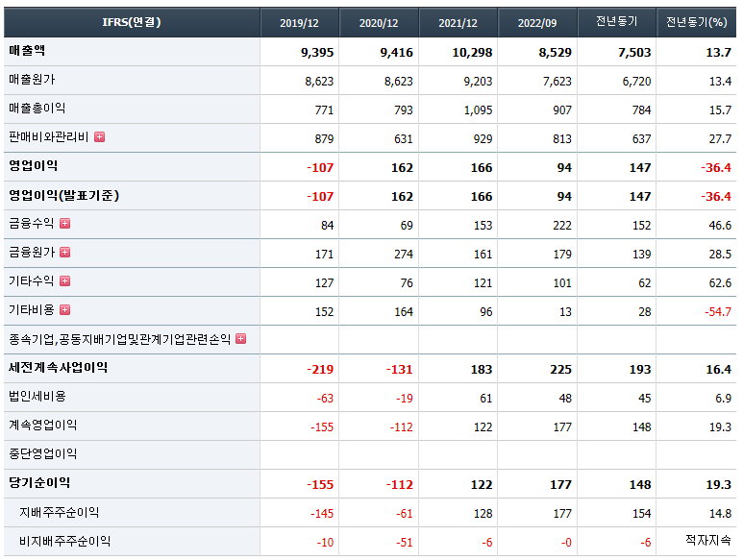Click 매출원가 value 9,203

478,82
